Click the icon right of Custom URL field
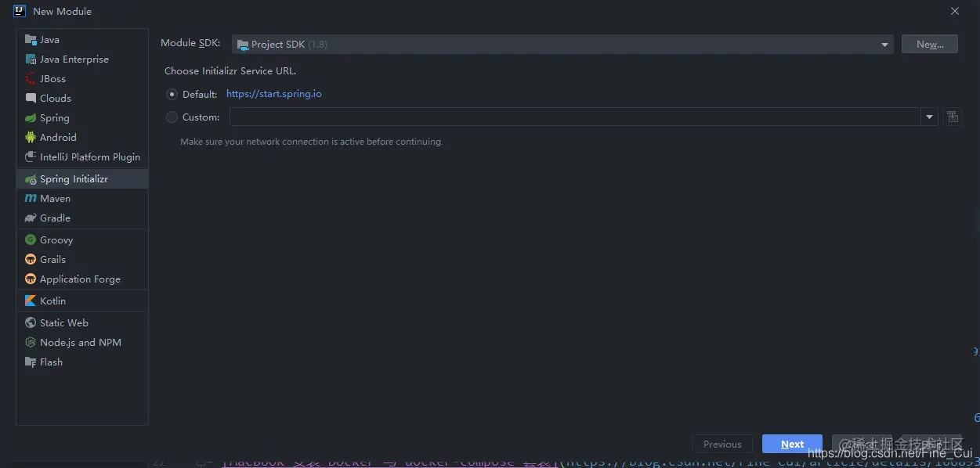This screenshot has width=980, height=468. point(953,117)
